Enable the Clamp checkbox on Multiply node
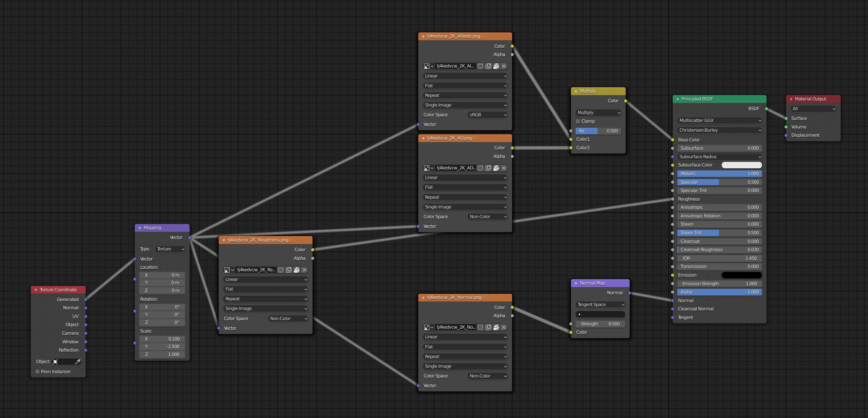This screenshot has width=868, height=418. (x=578, y=121)
